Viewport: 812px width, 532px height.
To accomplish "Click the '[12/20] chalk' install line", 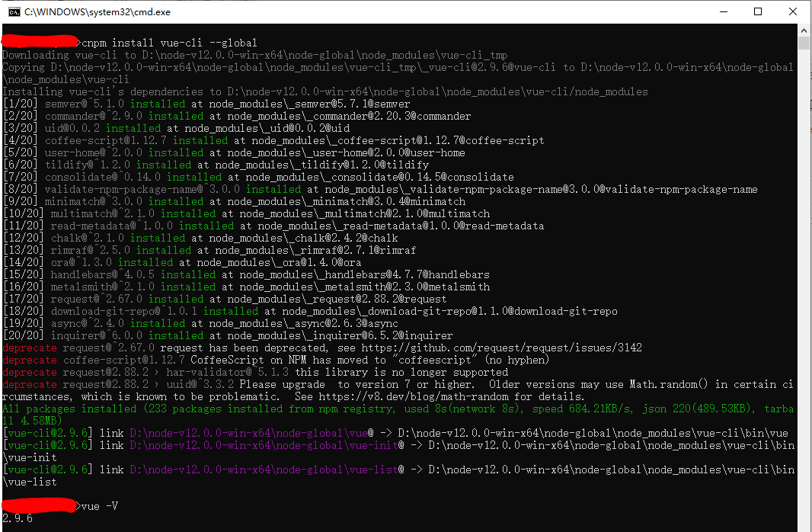I will (x=200, y=238).
